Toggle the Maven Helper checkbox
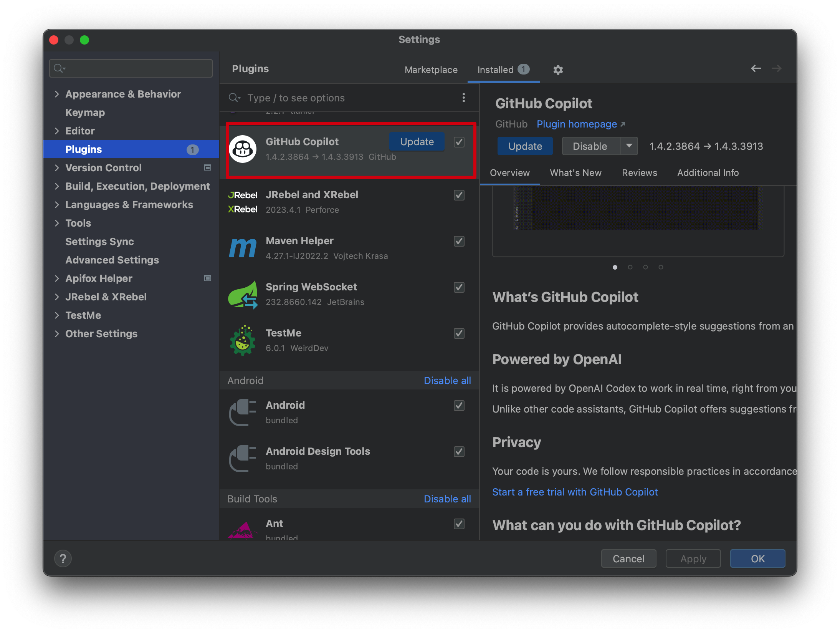Screen dimensions: 840x633 tap(459, 241)
